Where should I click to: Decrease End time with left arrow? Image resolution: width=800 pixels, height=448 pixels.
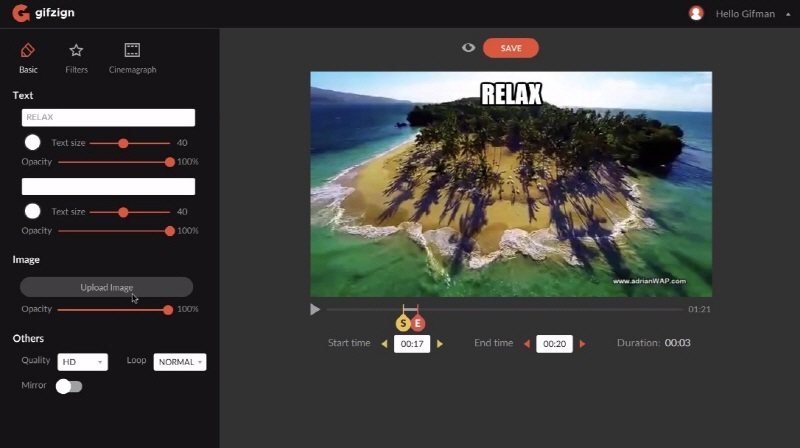point(527,344)
